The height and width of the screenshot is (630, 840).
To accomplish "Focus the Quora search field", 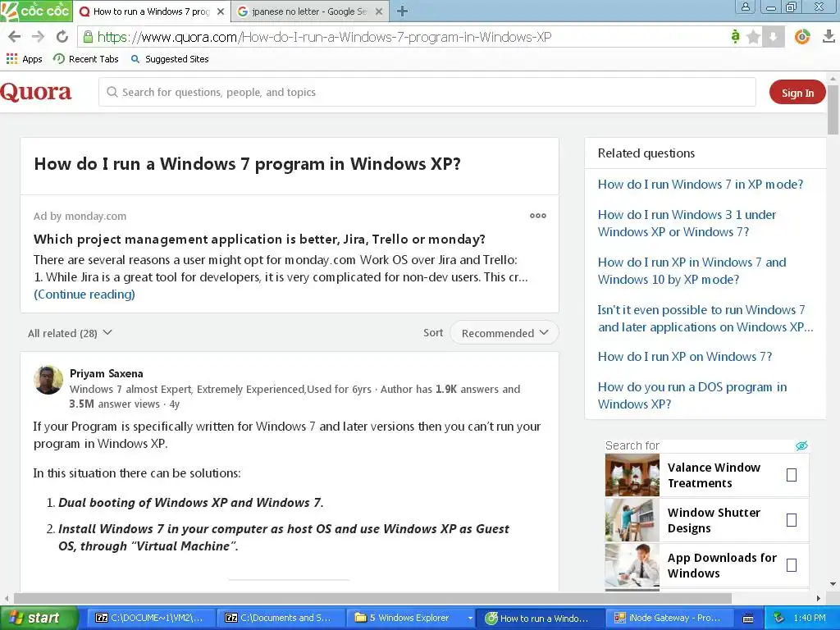I will coord(427,92).
